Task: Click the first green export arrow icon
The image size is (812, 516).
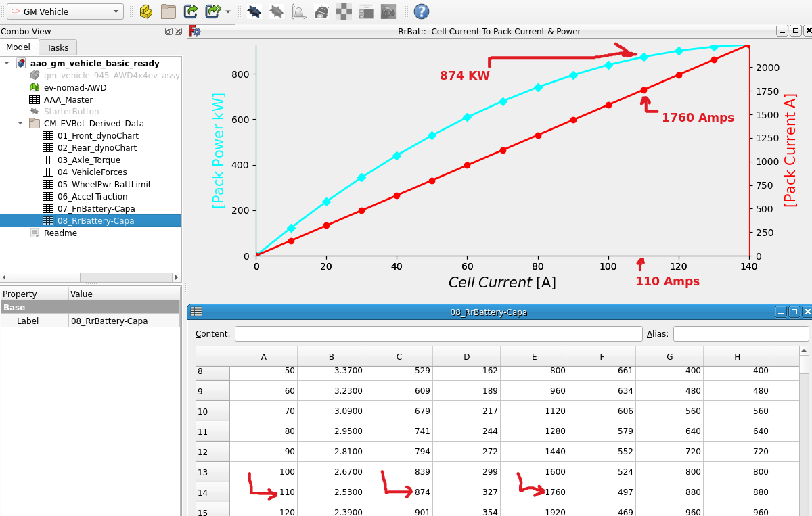Action: coord(191,11)
